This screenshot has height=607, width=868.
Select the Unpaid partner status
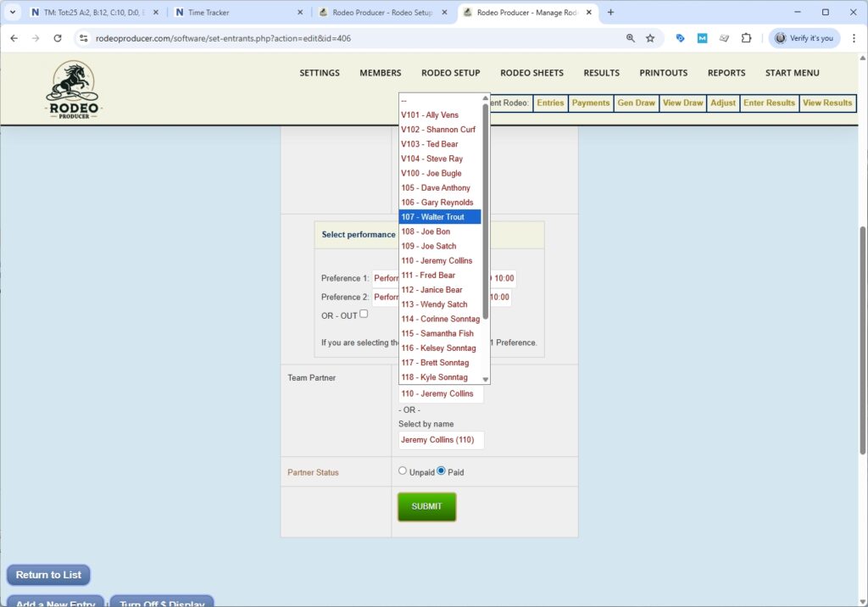[x=403, y=471]
